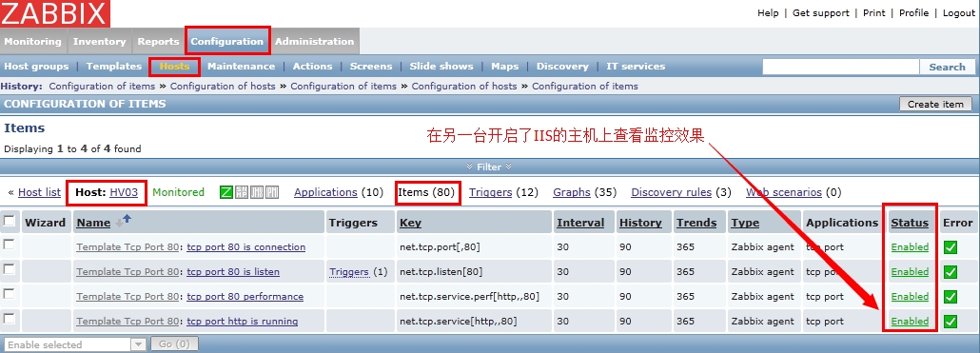The image size is (980, 353).
Task: Click inside the search input field
Action: coord(841,67)
